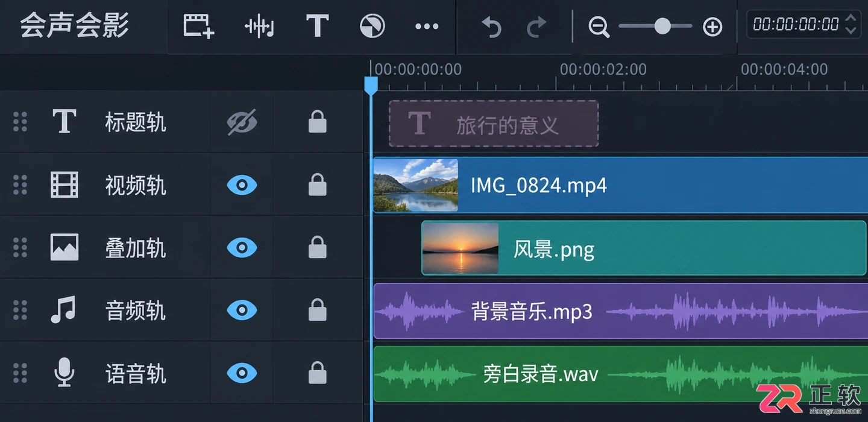Click the timecode field 00:00:00:00

[796, 24]
